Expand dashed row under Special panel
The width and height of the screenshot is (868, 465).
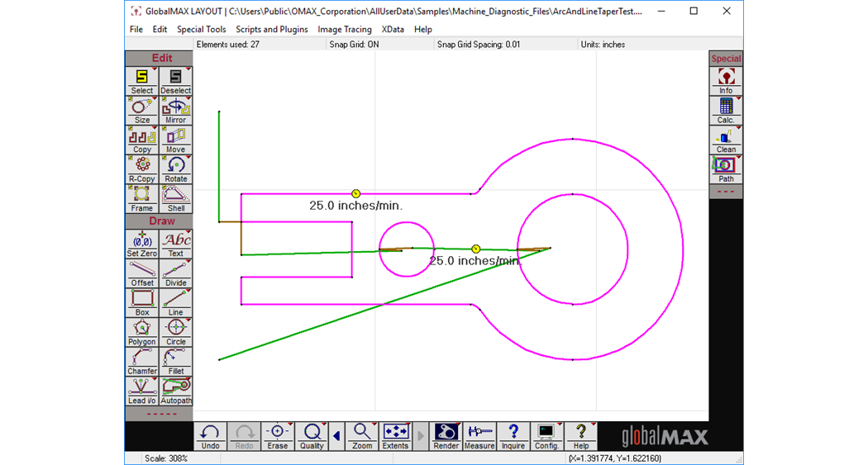(726, 192)
